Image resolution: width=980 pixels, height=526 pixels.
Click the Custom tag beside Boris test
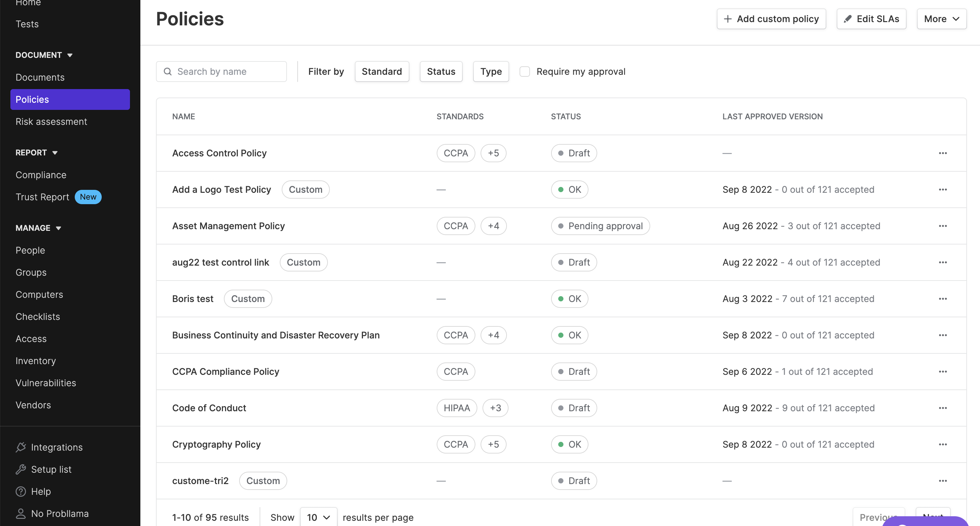pos(248,299)
